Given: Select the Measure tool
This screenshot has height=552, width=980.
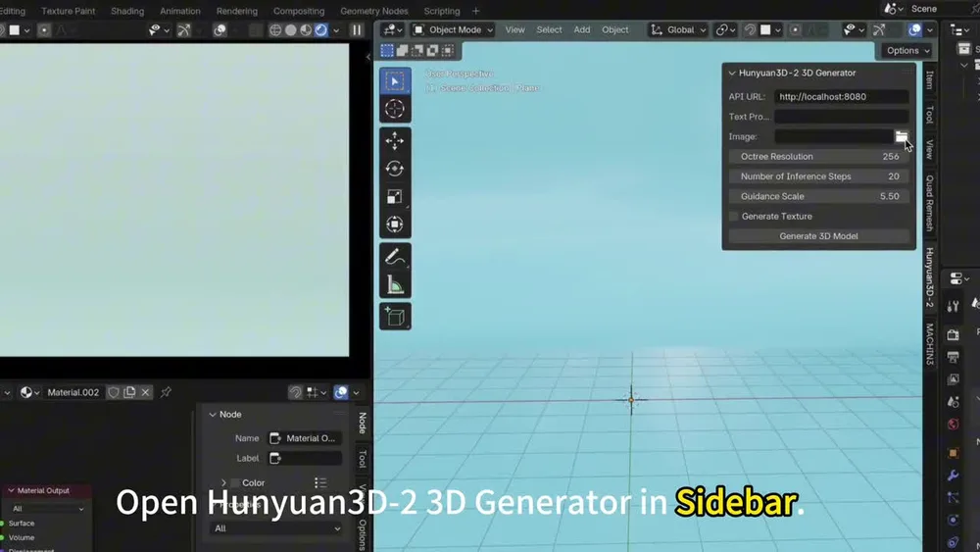Looking at the screenshot, I should [x=394, y=284].
